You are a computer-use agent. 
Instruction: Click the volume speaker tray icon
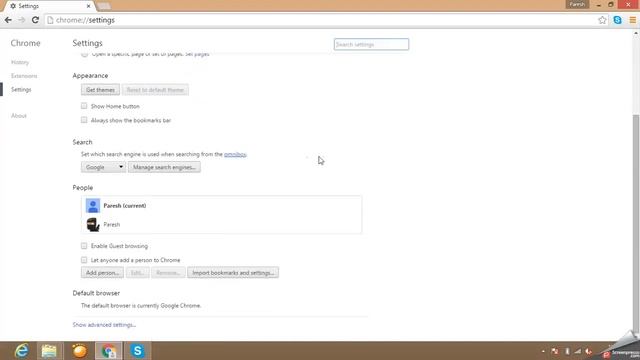pos(589,351)
